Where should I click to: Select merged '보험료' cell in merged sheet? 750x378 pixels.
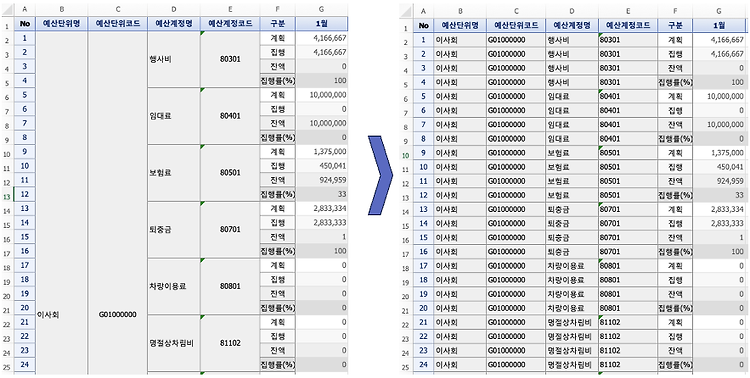click(x=174, y=173)
